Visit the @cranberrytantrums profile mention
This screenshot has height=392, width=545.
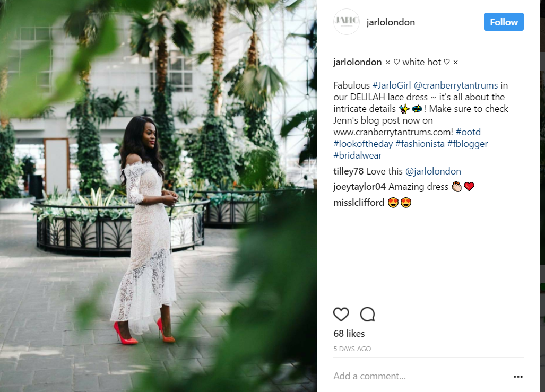456,85
